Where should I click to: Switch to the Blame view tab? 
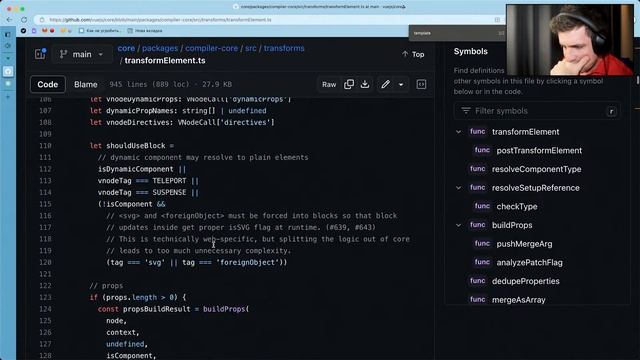tap(86, 84)
